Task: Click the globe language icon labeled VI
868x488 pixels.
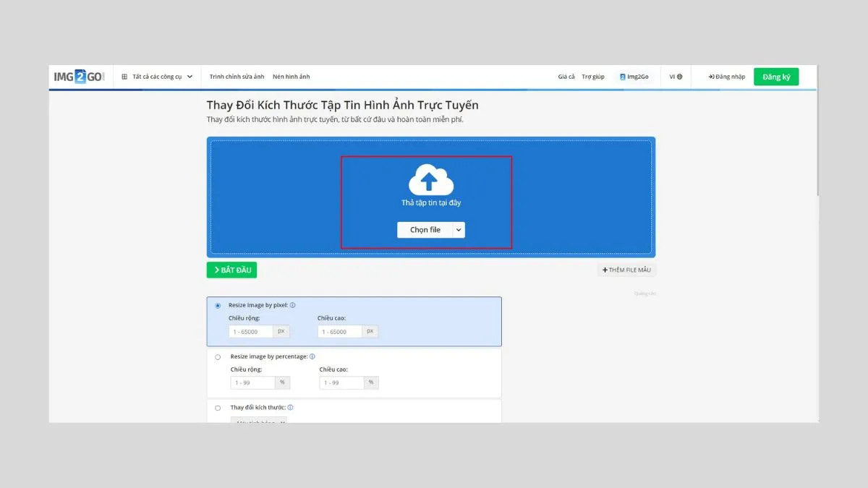Action: coord(679,77)
